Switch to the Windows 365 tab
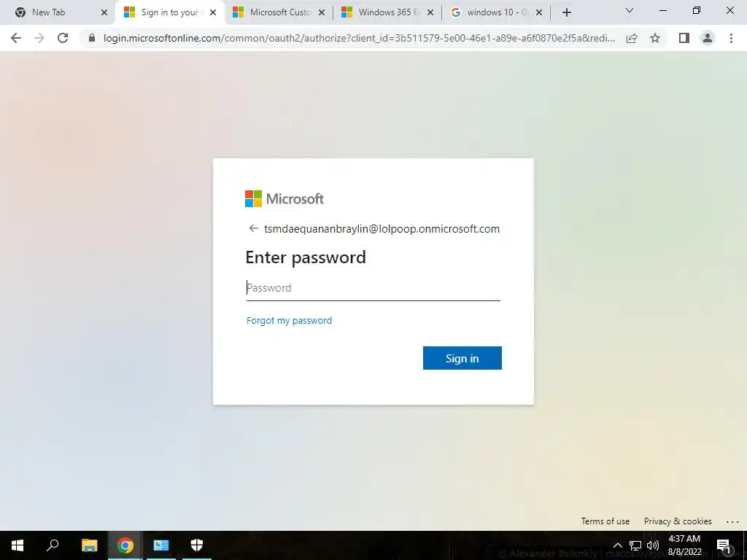This screenshot has width=747, height=560. point(388,12)
